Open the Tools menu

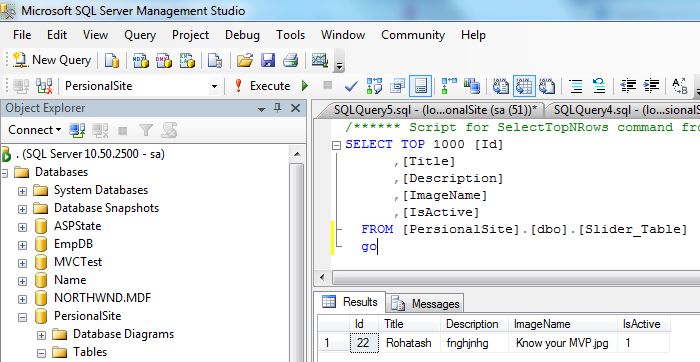[x=290, y=35]
